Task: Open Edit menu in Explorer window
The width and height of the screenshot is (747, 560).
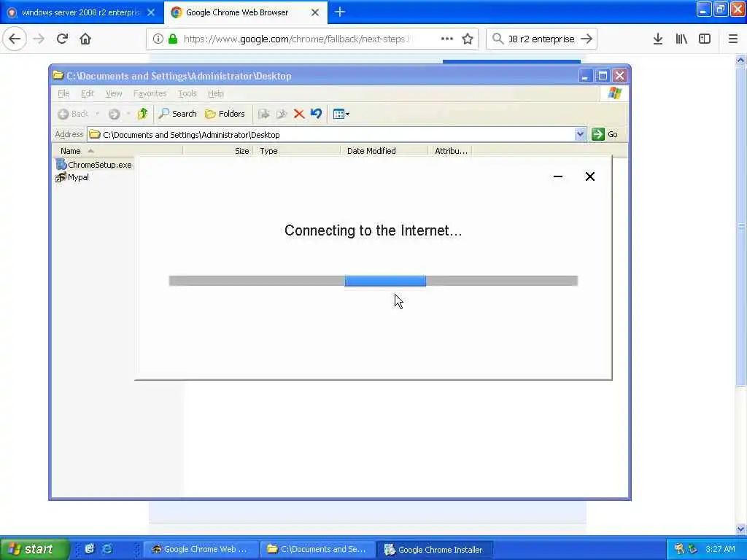Action: click(88, 94)
